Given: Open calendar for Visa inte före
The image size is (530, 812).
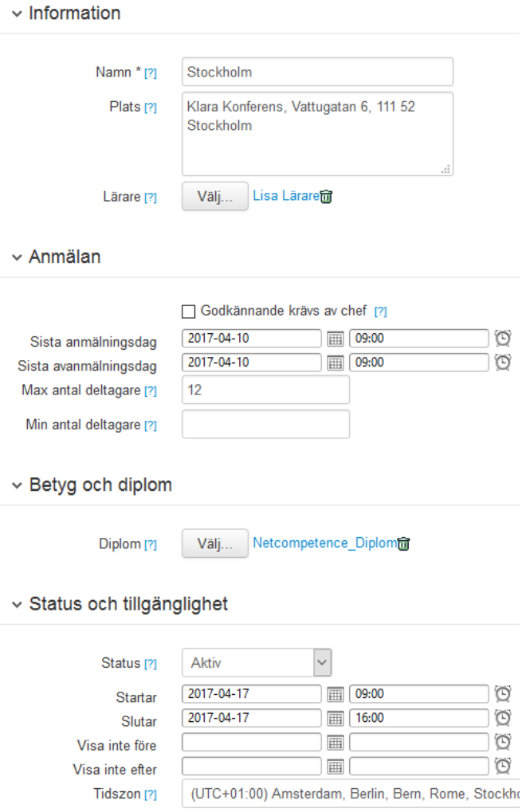Looking at the screenshot, I should coord(336,743).
